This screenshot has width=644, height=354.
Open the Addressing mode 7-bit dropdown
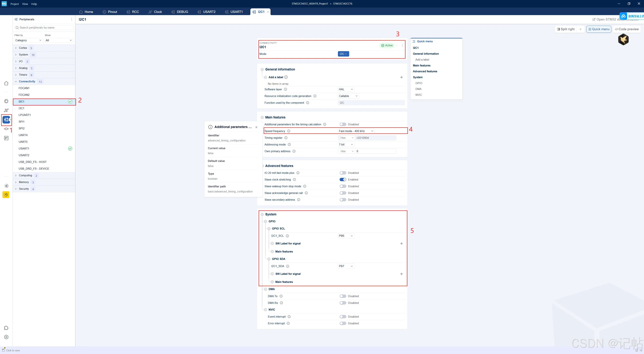[346, 145]
